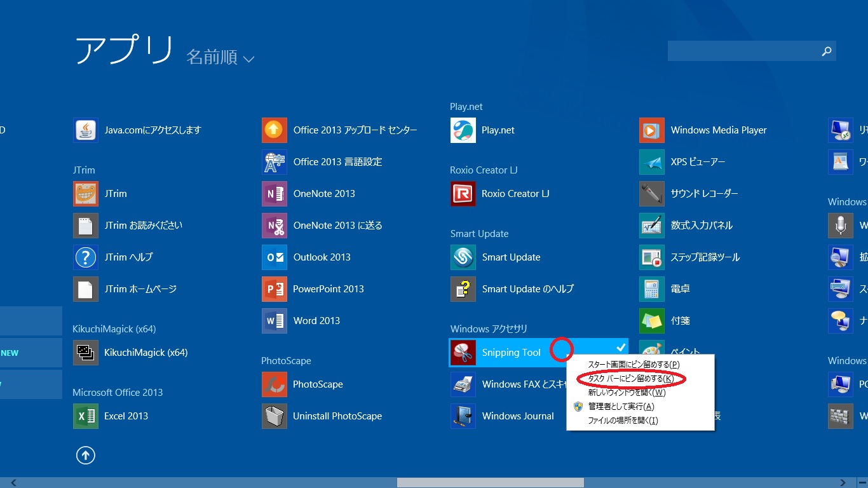The height and width of the screenshot is (488, 868).
Task: Click the Play.net group heading
Action: (x=466, y=107)
